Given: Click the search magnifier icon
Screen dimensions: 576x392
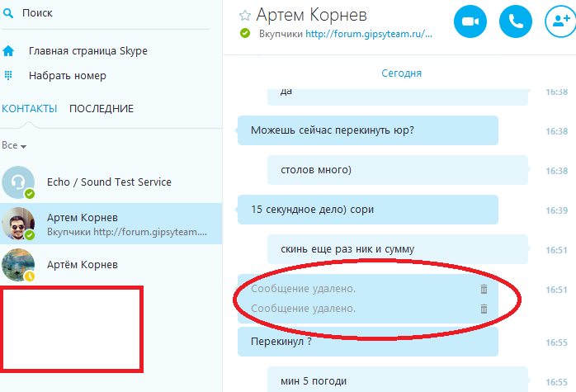Looking at the screenshot, I should (8, 13).
